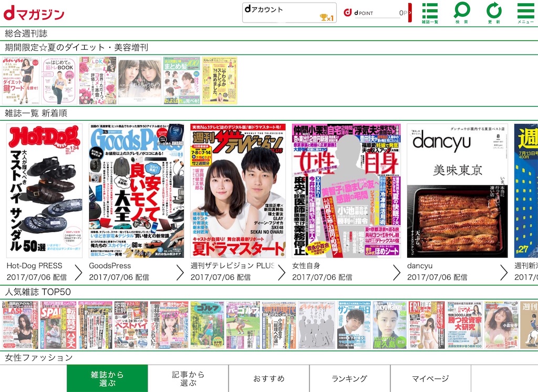The width and height of the screenshot is (538, 392).
Task: Switch to the 記事から選ぶ tab
Action: (x=188, y=379)
